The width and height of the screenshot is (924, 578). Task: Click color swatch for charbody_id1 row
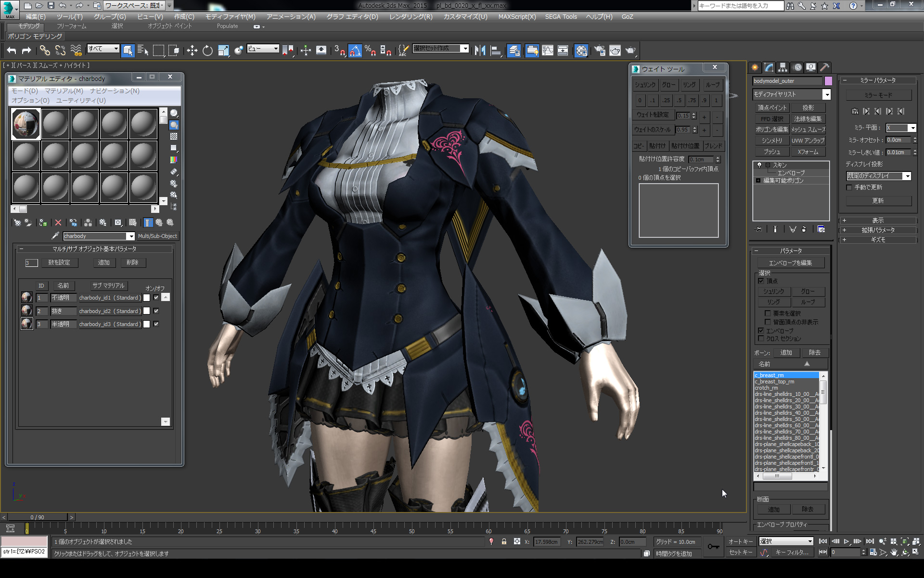[x=147, y=298]
